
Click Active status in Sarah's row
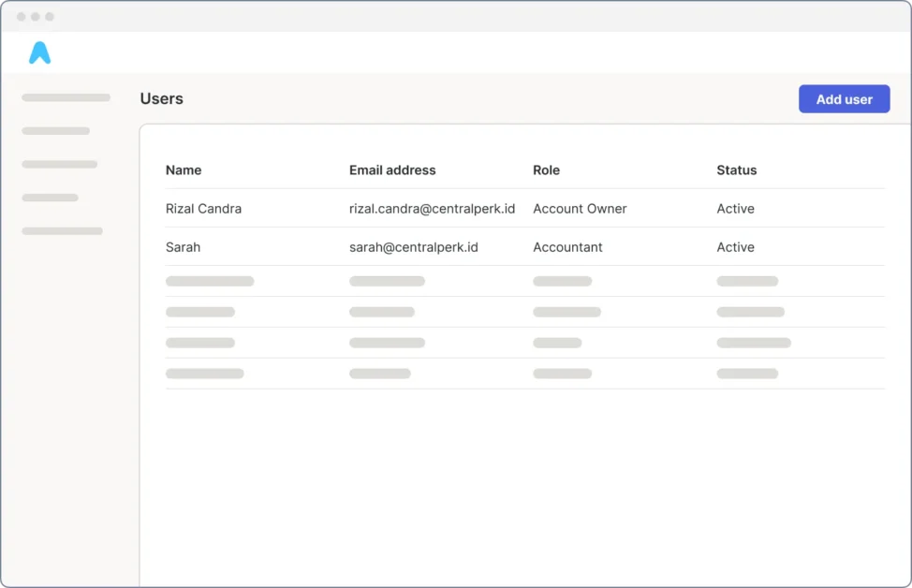[x=735, y=247]
